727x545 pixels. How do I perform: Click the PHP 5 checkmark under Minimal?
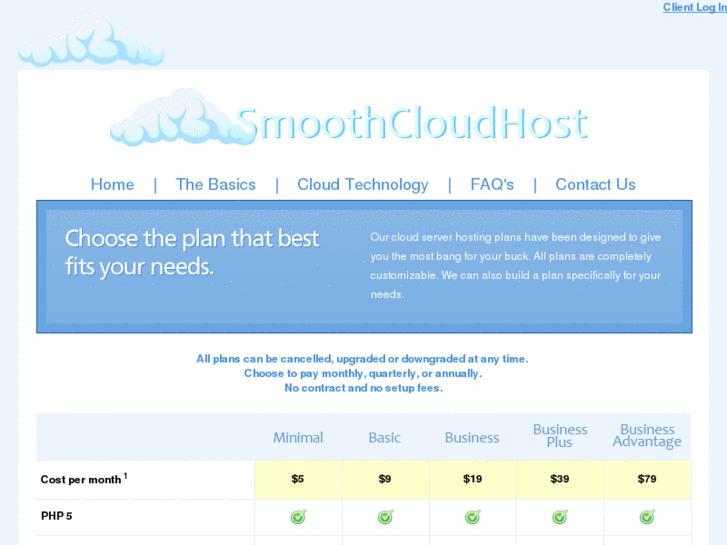[298, 517]
